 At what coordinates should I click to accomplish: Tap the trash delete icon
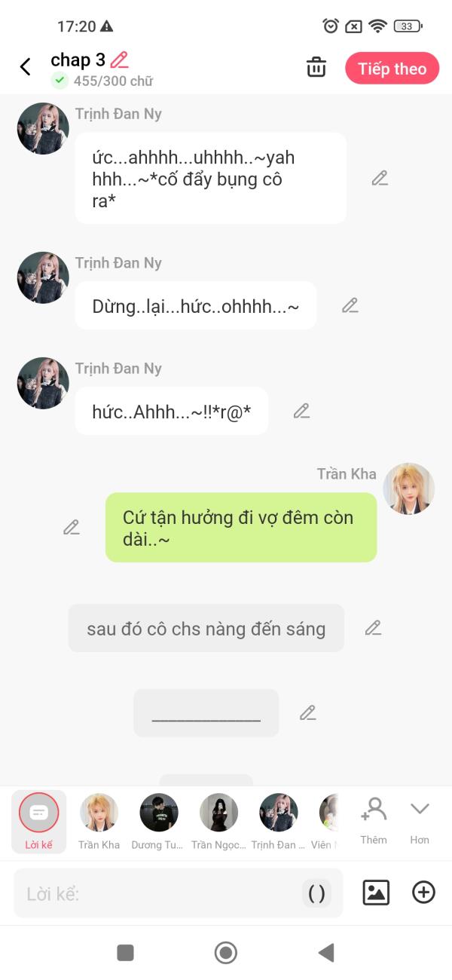[x=316, y=68]
